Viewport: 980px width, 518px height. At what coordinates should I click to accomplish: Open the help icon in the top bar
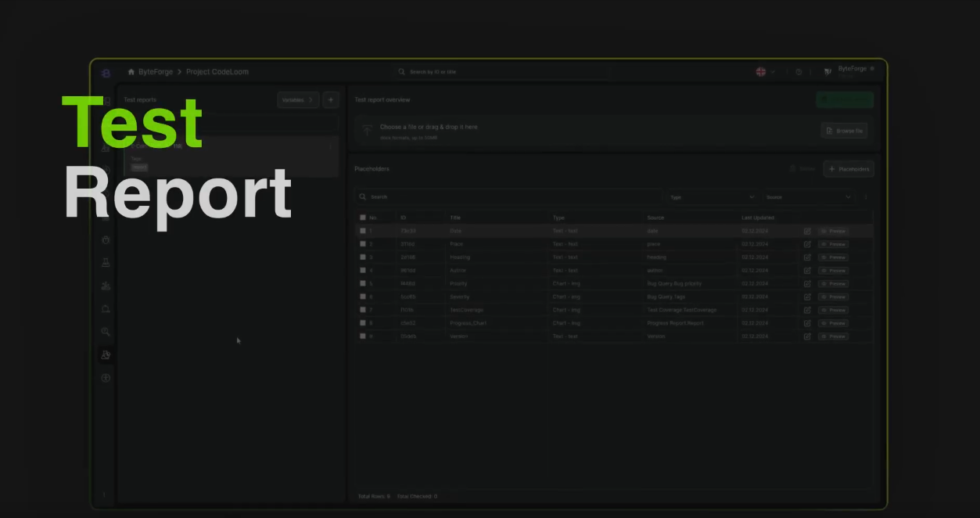point(799,72)
